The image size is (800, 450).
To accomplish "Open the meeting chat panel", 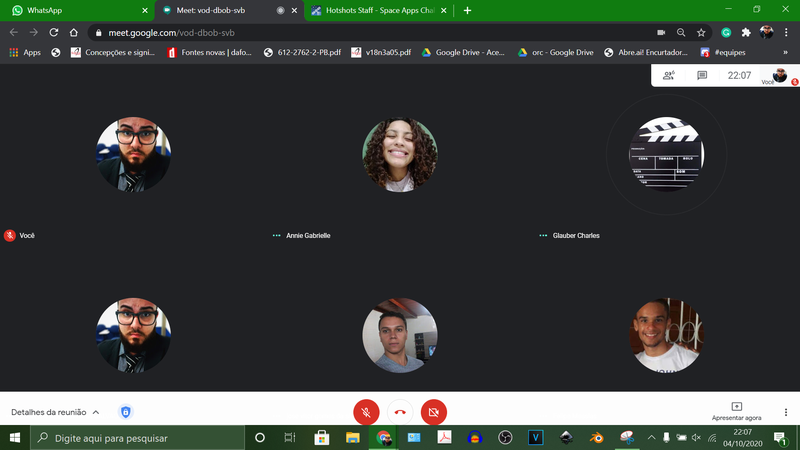I will pos(702,76).
